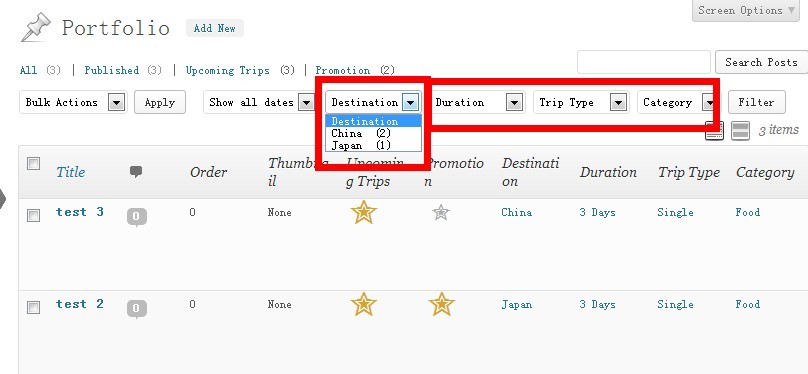The height and width of the screenshot is (374, 808).
Task: Click the gold Promotion star for test 2
Action: coord(442,304)
